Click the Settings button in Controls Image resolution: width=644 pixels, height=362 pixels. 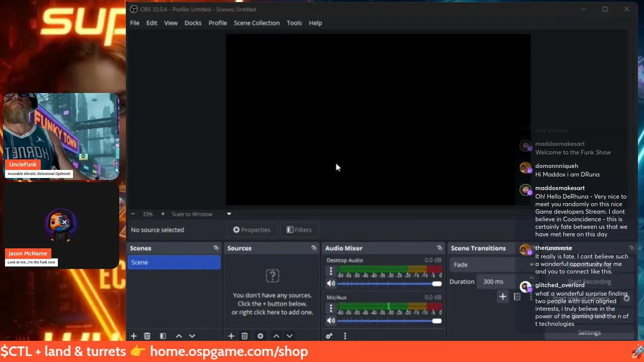[589, 332]
